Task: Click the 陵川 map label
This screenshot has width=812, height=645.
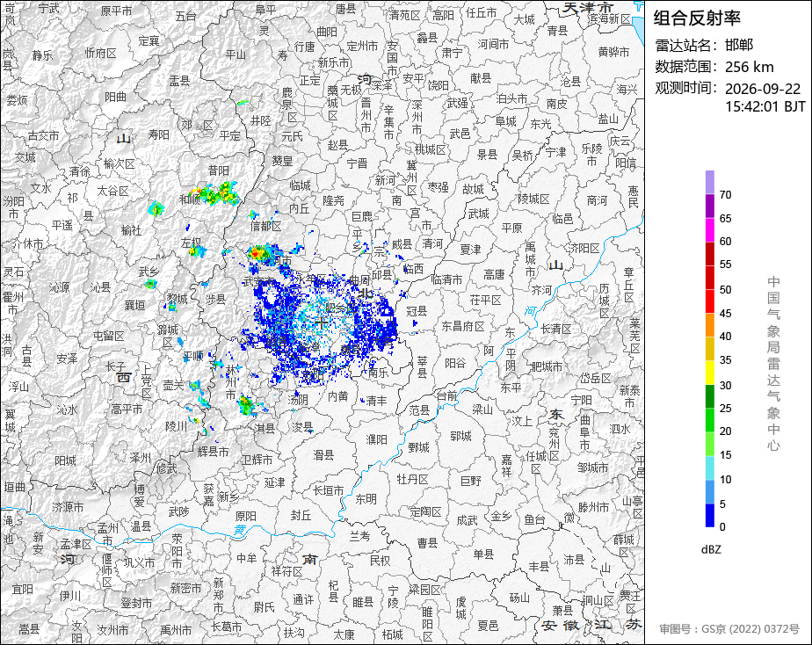Action: click(176, 426)
